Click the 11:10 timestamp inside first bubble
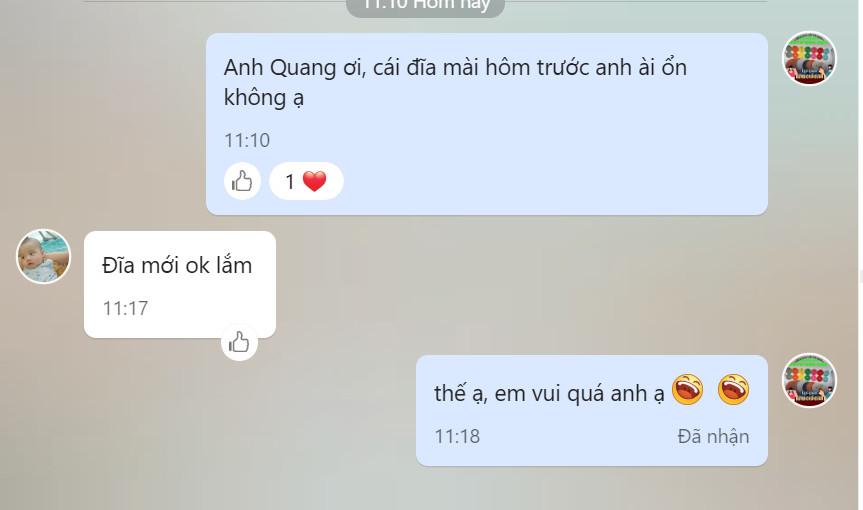This screenshot has height=510, width=863. point(247,140)
